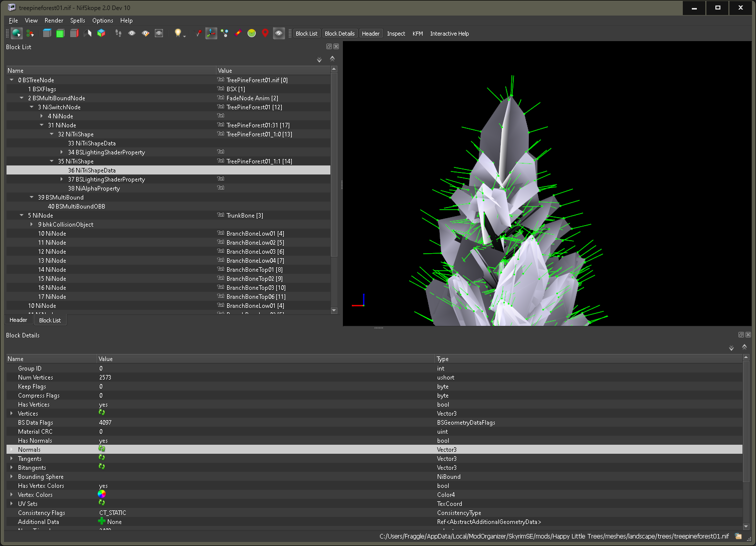Expand the Vertices row in Block Details
756x546 pixels.
point(12,414)
